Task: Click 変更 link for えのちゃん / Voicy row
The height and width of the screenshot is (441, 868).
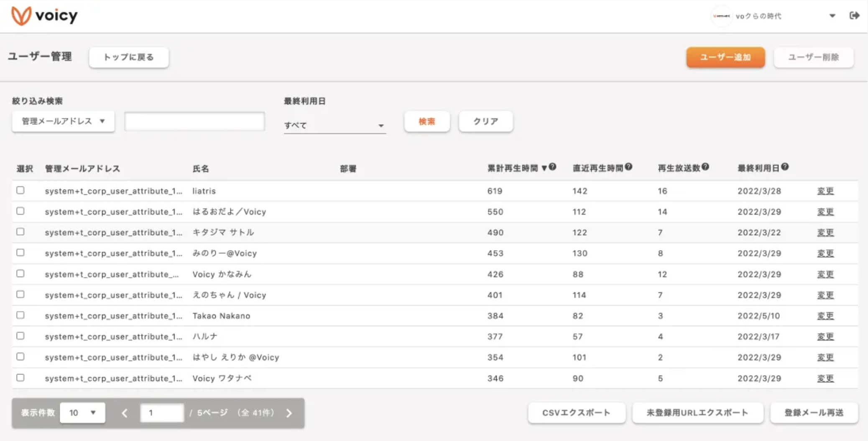Action: coord(825,295)
